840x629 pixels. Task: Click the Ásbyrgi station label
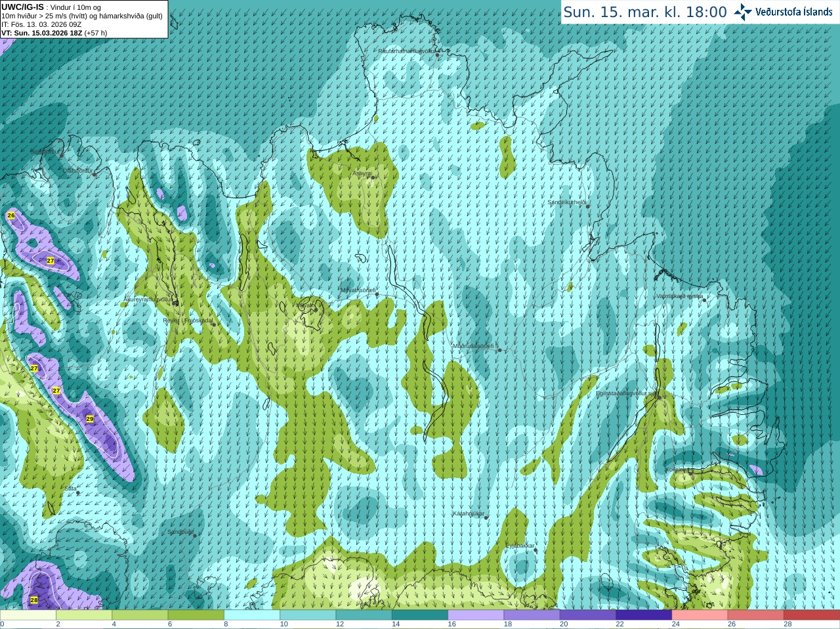click(x=362, y=173)
